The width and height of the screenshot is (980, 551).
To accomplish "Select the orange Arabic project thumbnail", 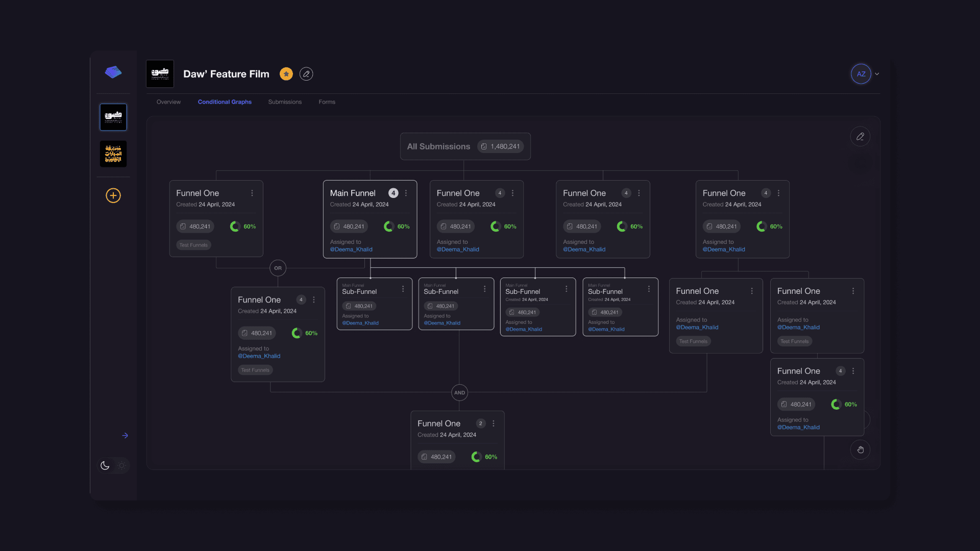I will [x=113, y=154].
